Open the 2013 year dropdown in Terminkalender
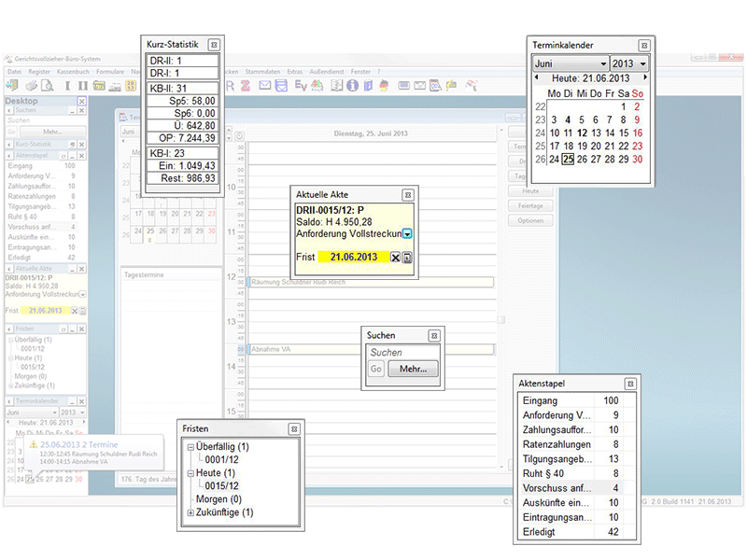The height and width of the screenshot is (560, 747). [x=630, y=63]
